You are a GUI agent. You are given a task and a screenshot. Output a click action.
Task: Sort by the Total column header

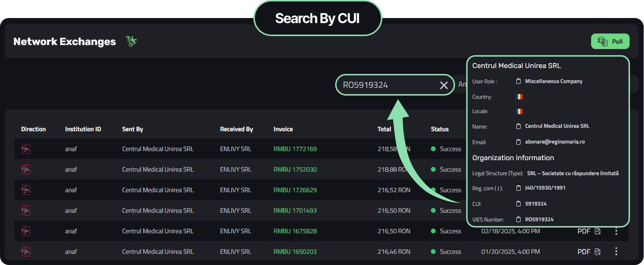pos(384,129)
